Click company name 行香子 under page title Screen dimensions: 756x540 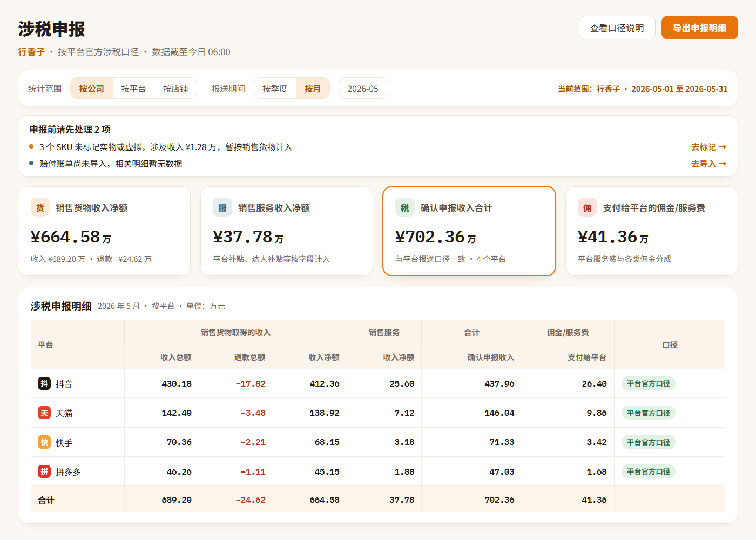(x=31, y=52)
